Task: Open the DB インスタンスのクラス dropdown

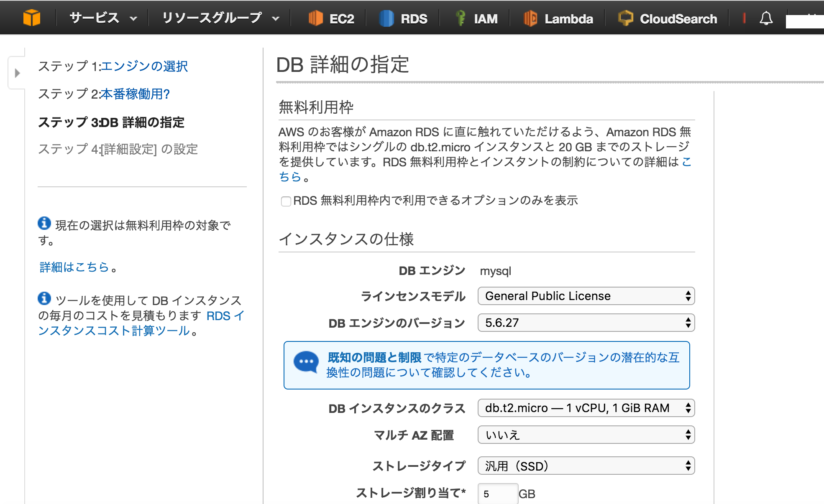Action: click(x=586, y=408)
